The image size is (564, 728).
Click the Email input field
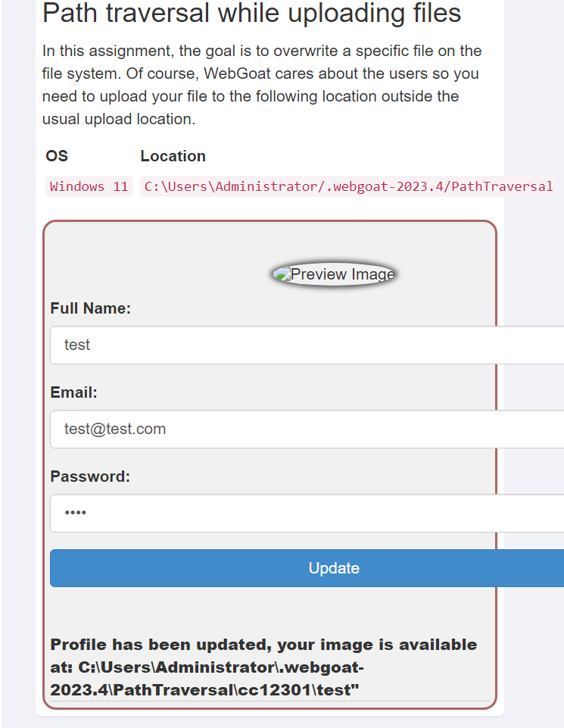[307, 429]
